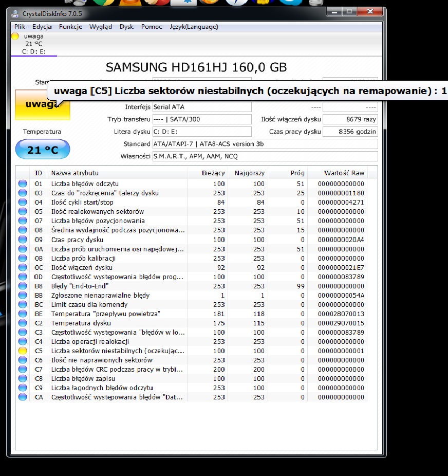This screenshot has width=448, height=476.
Task: Click raw value 00000000054A
Action: (341, 296)
